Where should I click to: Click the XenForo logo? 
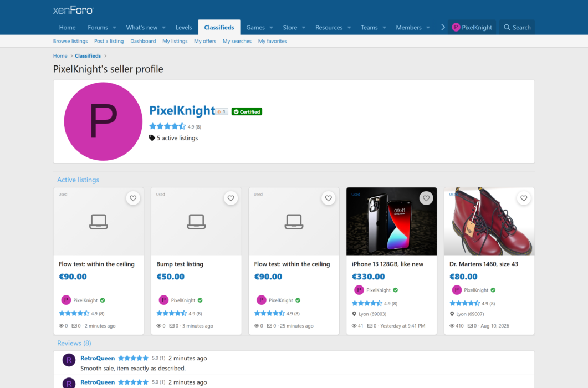pos(73,10)
